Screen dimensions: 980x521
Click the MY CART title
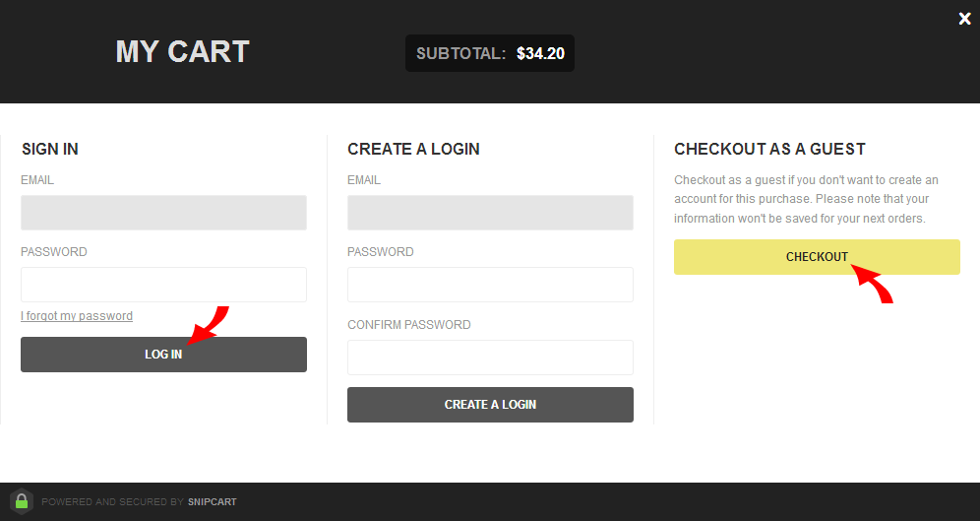(182, 51)
